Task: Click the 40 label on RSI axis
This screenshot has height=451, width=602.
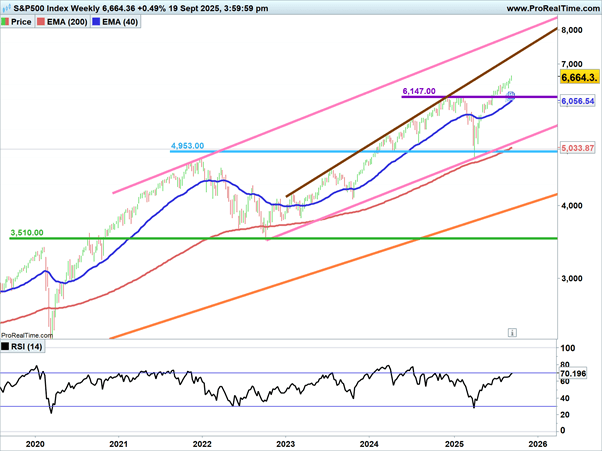Action: click(565, 398)
